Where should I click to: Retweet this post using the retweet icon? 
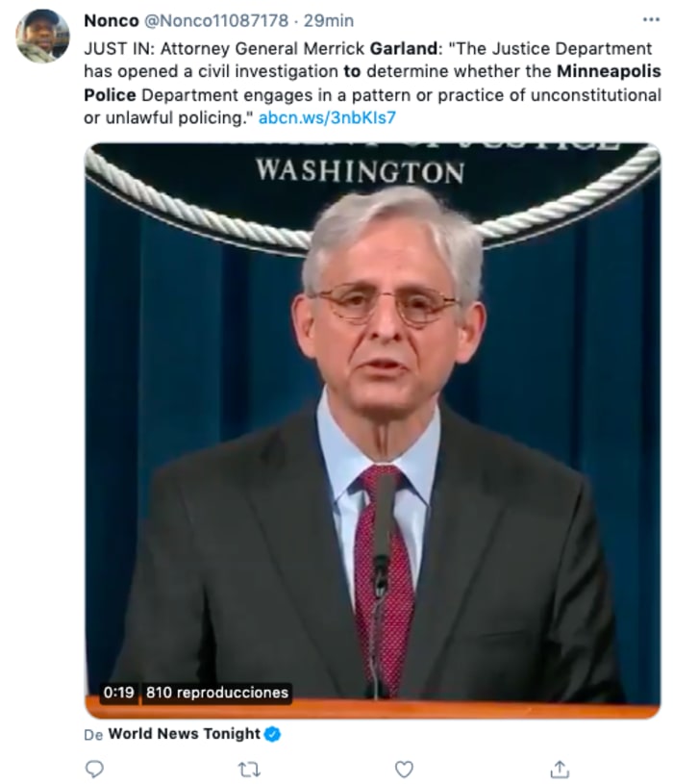pyautogui.click(x=249, y=769)
